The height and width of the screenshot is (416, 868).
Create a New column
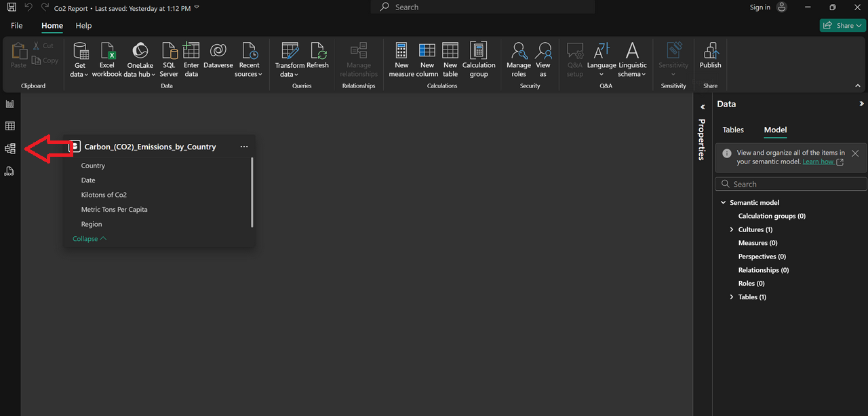coord(427,60)
